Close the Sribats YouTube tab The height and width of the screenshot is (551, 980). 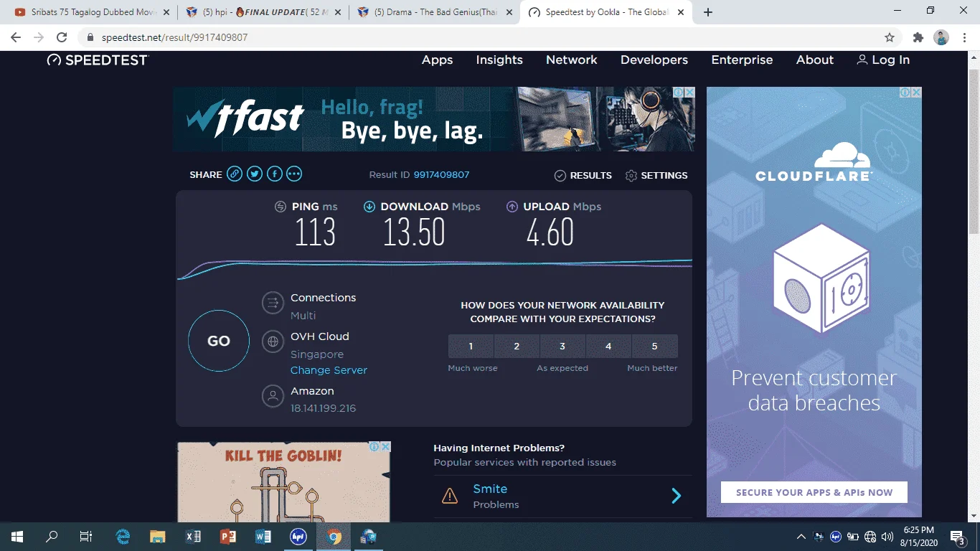point(165,12)
